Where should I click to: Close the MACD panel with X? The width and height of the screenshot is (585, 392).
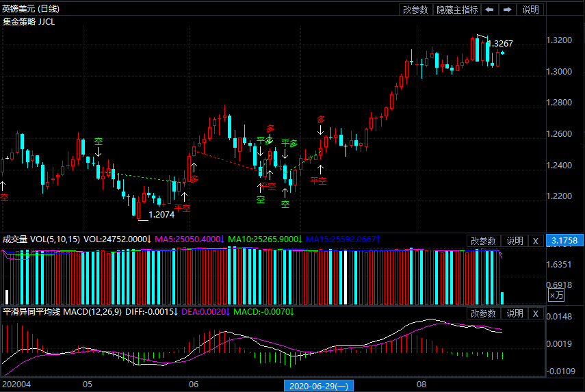pyautogui.click(x=536, y=313)
